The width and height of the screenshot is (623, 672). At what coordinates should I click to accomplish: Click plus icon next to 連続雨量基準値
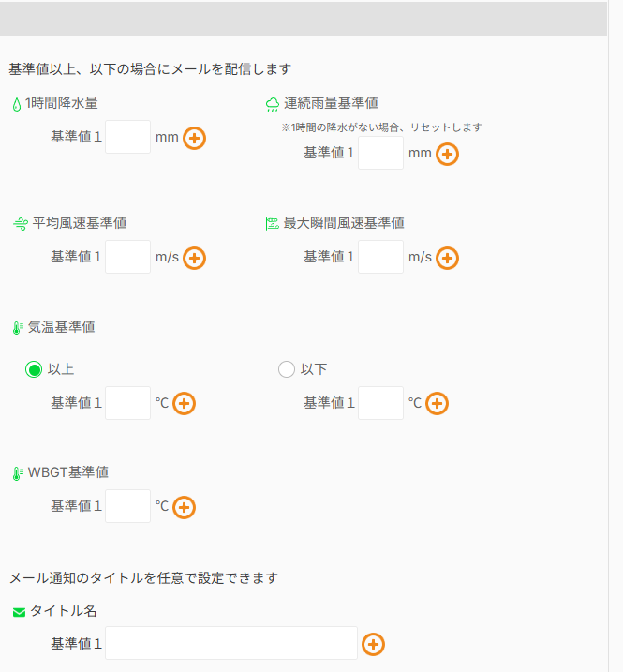click(447, 154)
